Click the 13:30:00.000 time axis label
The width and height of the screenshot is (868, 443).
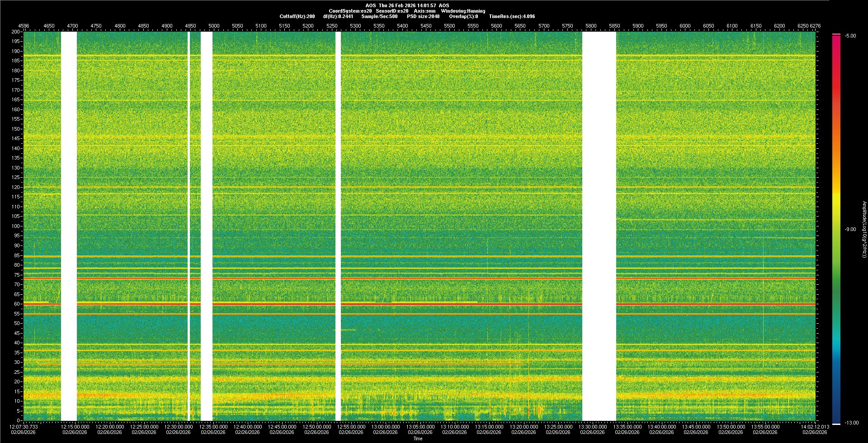click(593, 426)
